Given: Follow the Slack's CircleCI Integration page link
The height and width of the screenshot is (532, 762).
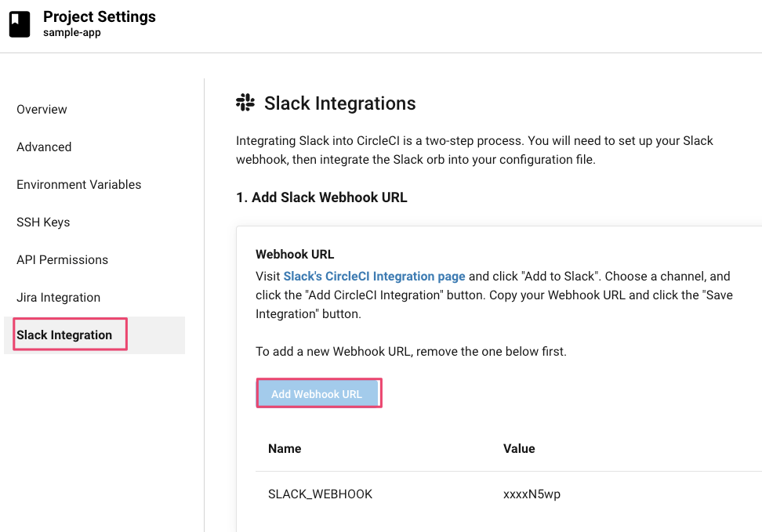Looking at the screenshot, I should pos(374,277).
